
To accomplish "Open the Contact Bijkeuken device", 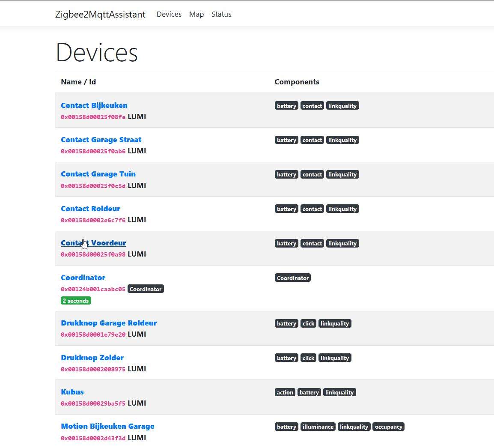I will pyautogui.click(x=94, y=105).
